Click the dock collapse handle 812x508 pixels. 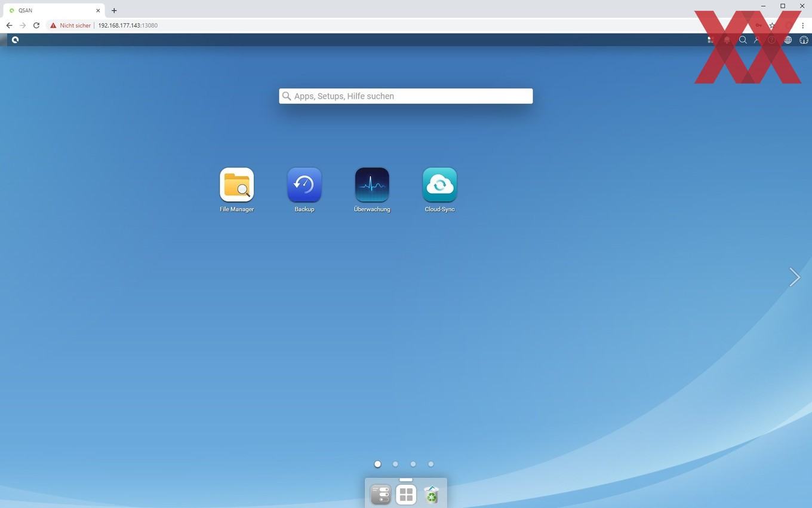pos(406,479)
